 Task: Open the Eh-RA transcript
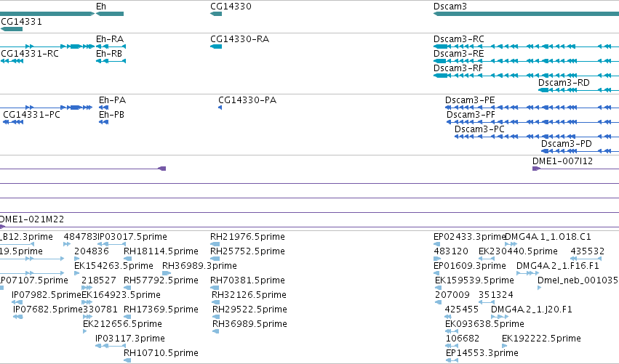point(111,46)
